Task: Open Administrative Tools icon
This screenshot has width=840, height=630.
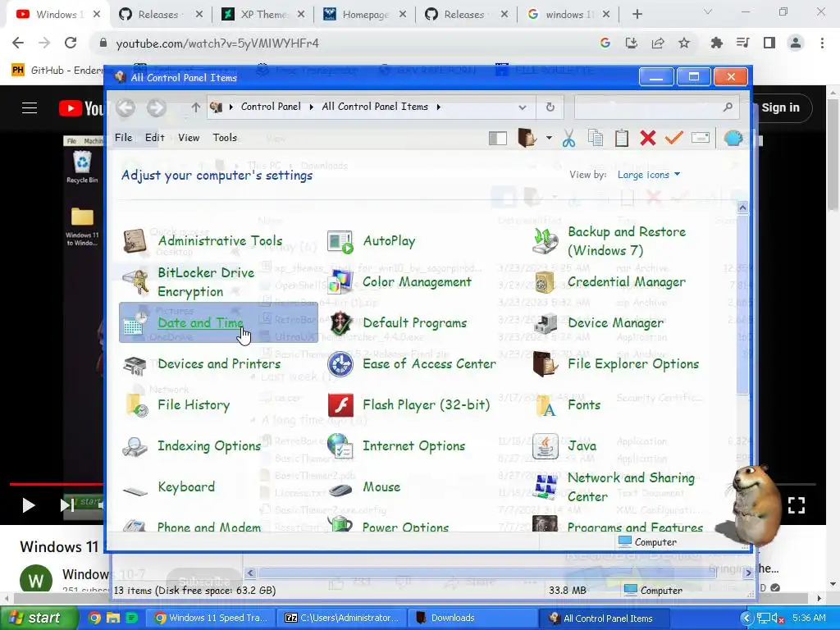Action: coord(135,241)
